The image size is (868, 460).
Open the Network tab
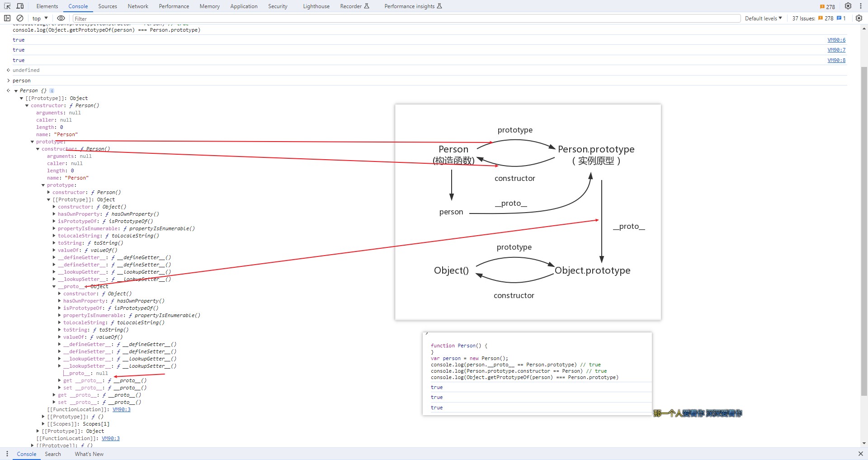tap(138, 6)
